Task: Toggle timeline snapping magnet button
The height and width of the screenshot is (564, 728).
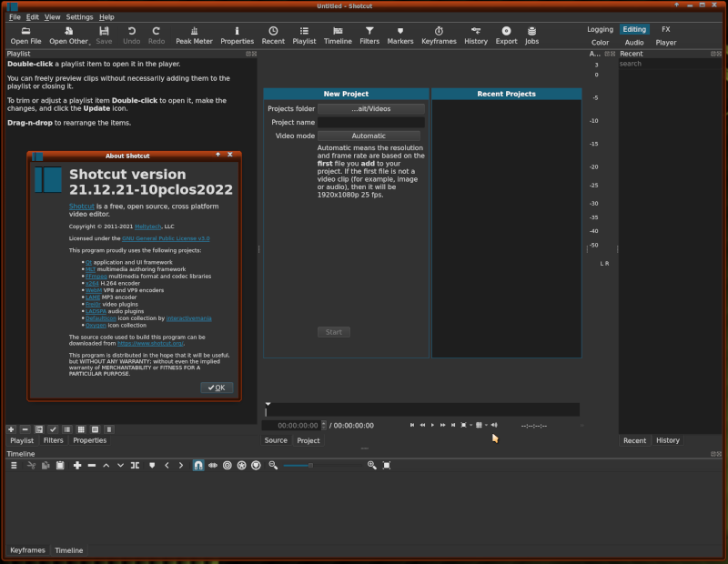Action: 198,465
